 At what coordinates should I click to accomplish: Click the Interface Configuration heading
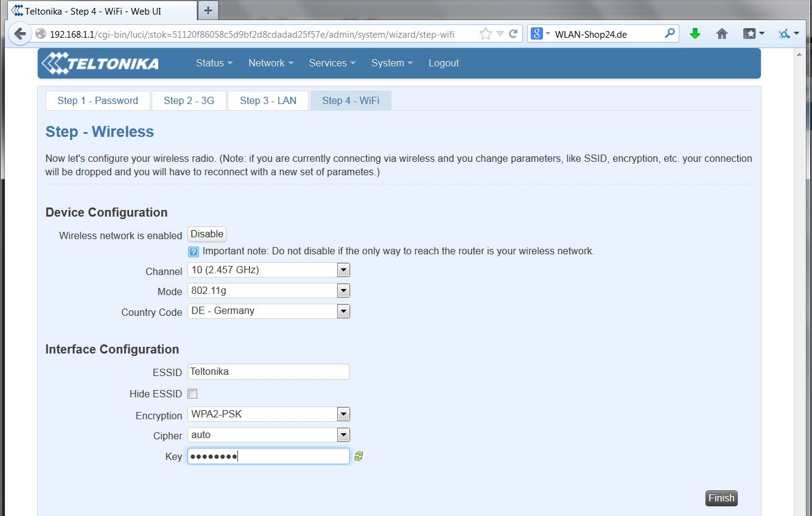click(x=112, y=349)
